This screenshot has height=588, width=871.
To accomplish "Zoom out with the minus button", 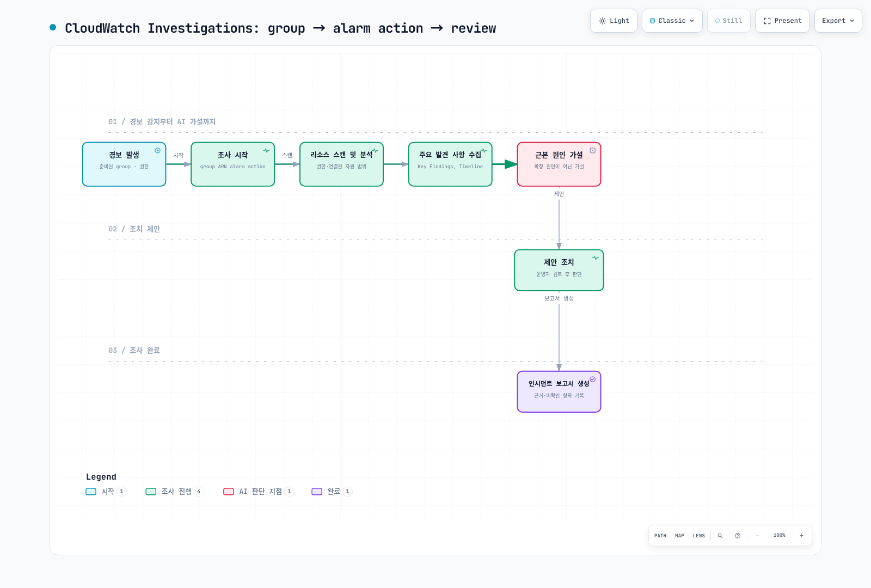I will click(757, 536).
